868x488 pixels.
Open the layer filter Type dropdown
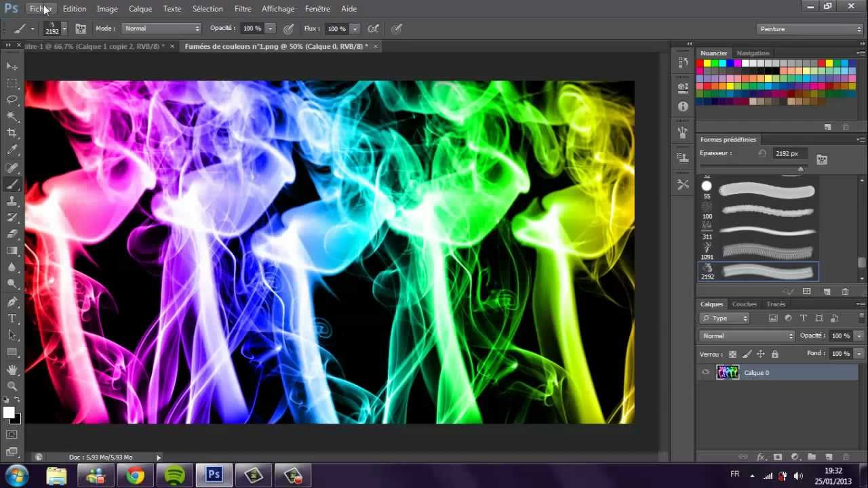pyautogui.click(x=724, y=318)
